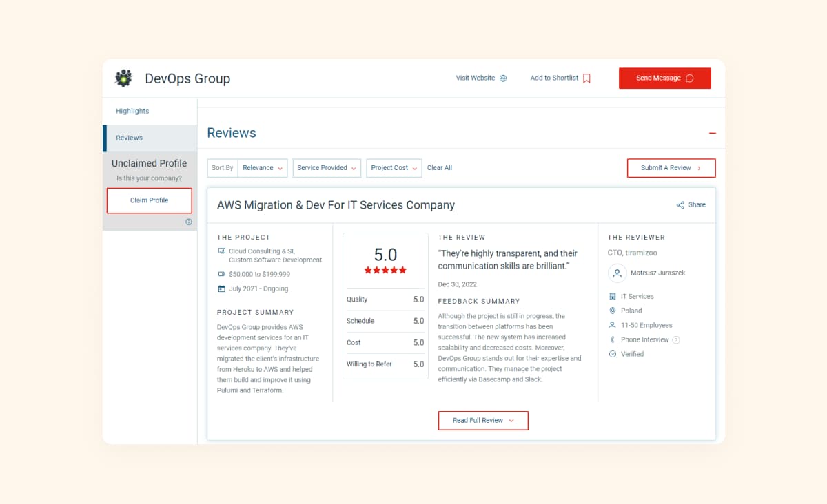Click the calendar icon beside July 2021 - Ongoing

(x=221, y=288)
